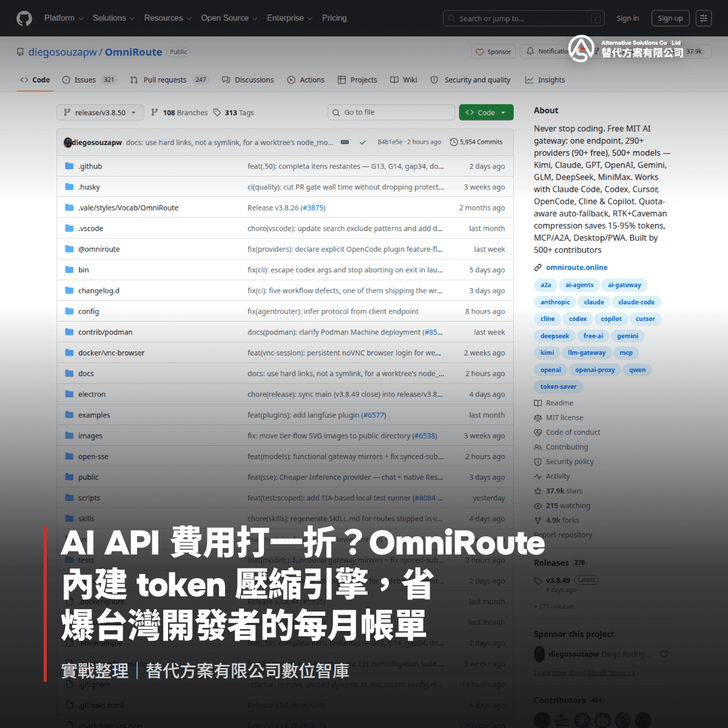The image size is (728, 728).
Task: Click the Sign in link
Action: [628, 18]
